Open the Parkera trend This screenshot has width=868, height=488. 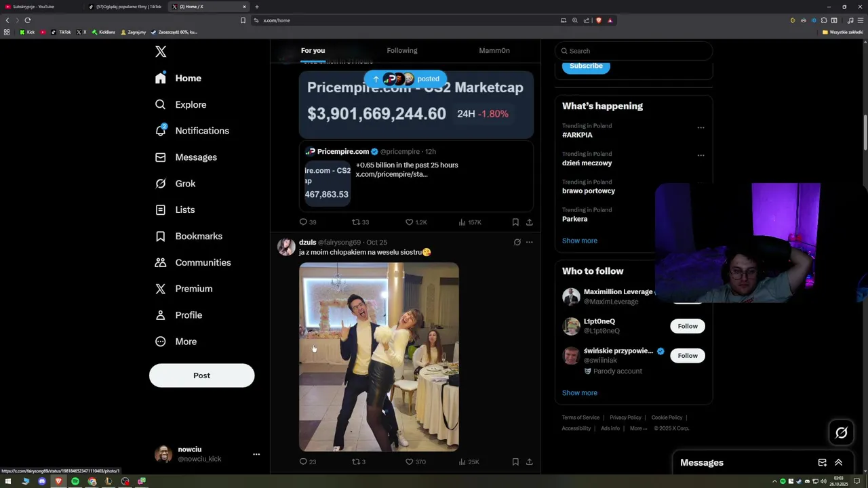click(x=574, y=219)
